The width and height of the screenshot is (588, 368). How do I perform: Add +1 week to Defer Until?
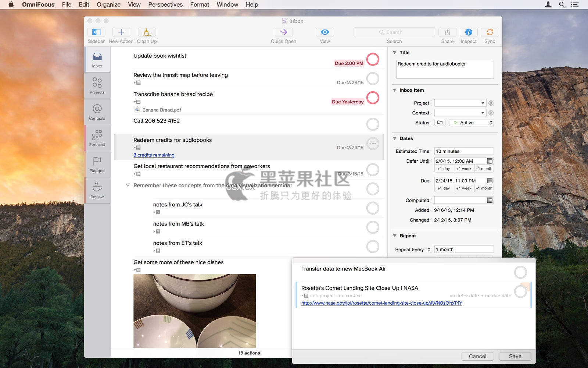[x=464, y=169]
